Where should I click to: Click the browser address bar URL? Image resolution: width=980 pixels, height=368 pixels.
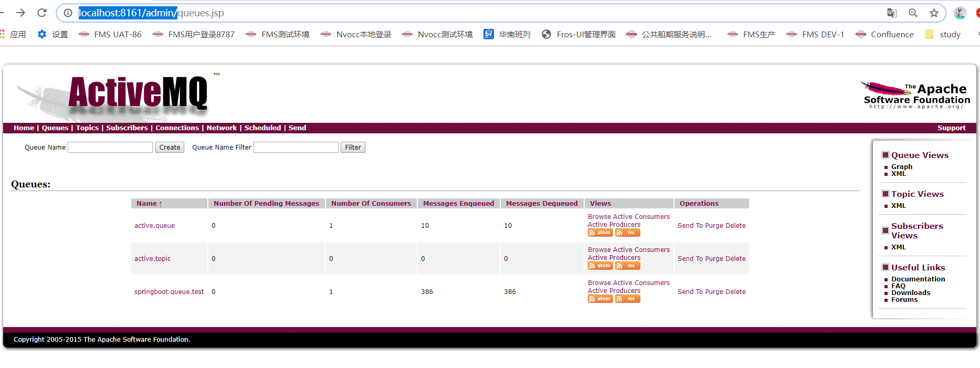click(x=151, y=13)
